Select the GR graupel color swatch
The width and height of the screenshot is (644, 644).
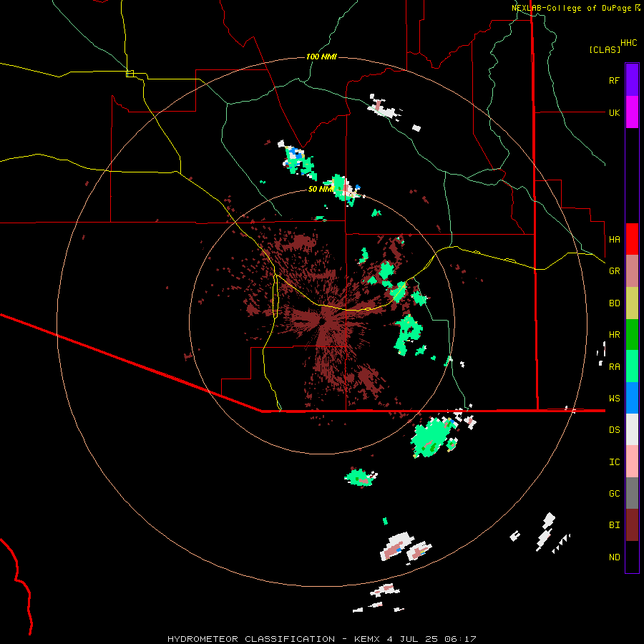pyautogui.click(x=632, y=271)
